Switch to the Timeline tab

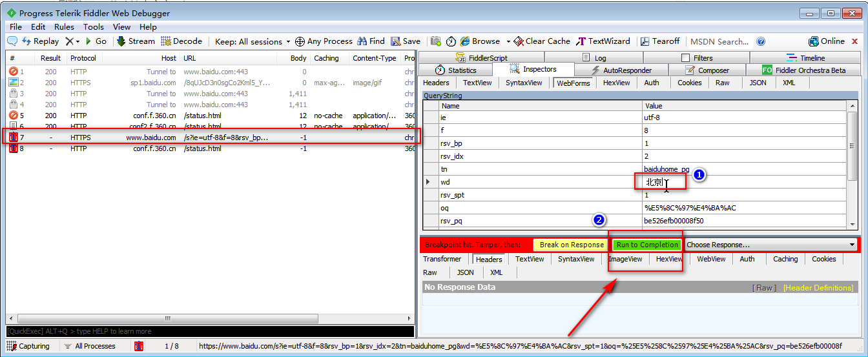(x=805, y=57)
